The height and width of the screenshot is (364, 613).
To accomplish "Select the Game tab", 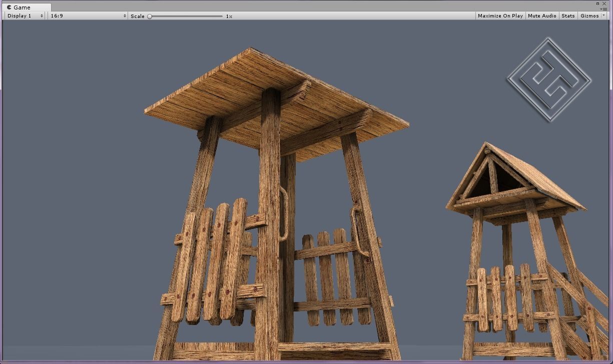I will tap(26, 7).
